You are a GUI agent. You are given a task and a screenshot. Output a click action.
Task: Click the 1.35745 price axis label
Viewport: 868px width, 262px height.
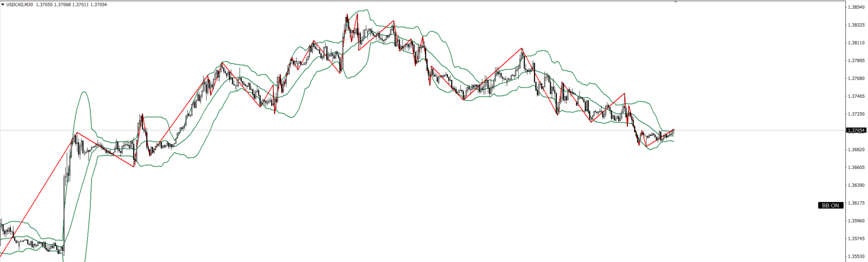855,238
